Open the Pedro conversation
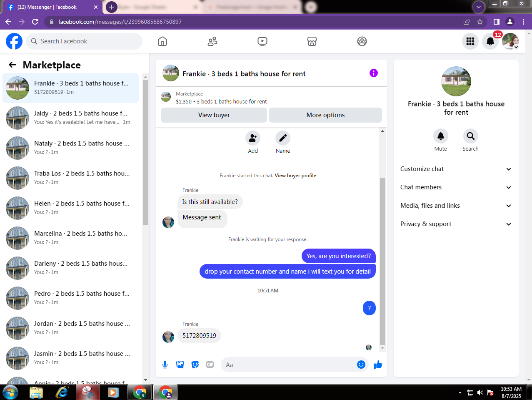Image resolution: width=532 pixels, height=400 pixels. 71,298
